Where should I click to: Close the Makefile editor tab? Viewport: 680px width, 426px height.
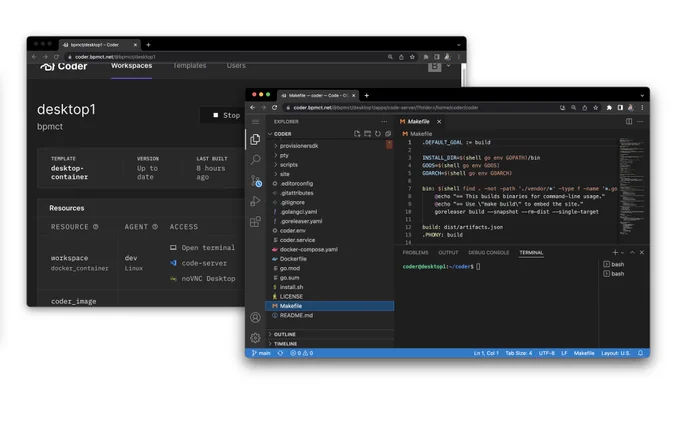pos(439,121)
